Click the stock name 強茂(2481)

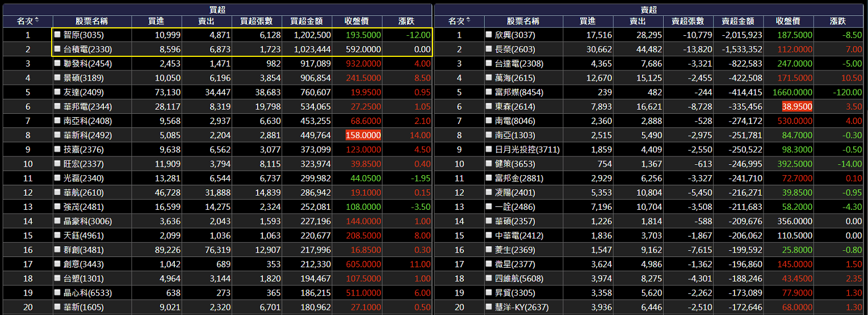[x=84, y=207]
